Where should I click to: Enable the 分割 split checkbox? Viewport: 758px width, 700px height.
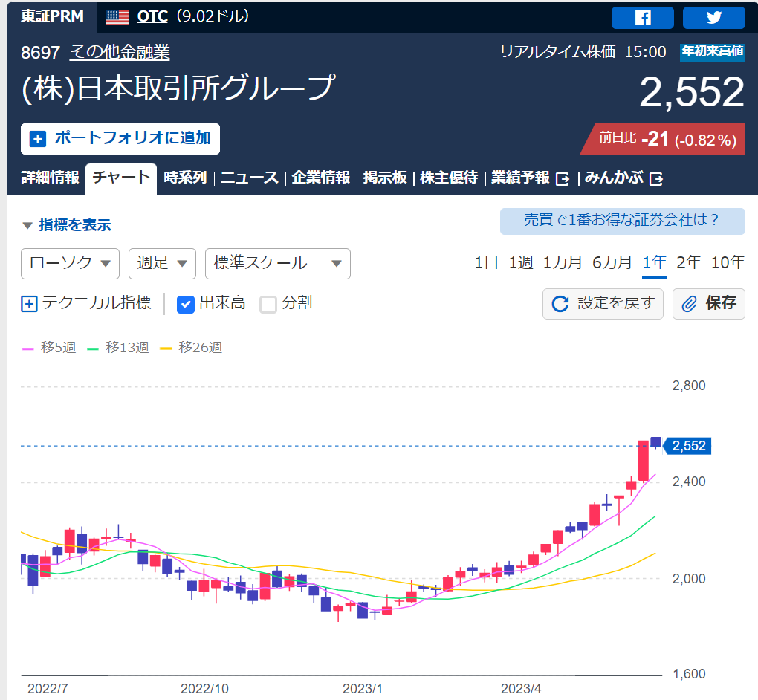(x=268, y=305)
